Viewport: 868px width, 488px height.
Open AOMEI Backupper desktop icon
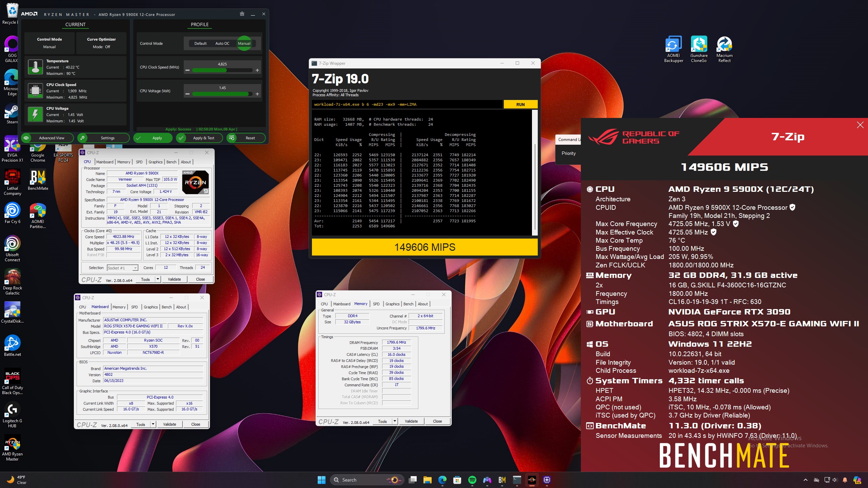click(673, 49)
